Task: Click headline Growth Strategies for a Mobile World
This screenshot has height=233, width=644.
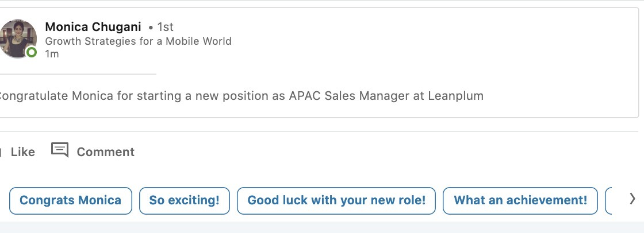Action: (x=138, y=41)
